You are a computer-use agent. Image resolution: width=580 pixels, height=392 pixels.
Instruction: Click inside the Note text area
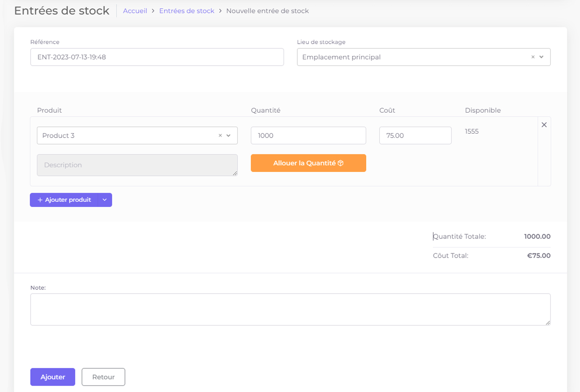point(290,309)
